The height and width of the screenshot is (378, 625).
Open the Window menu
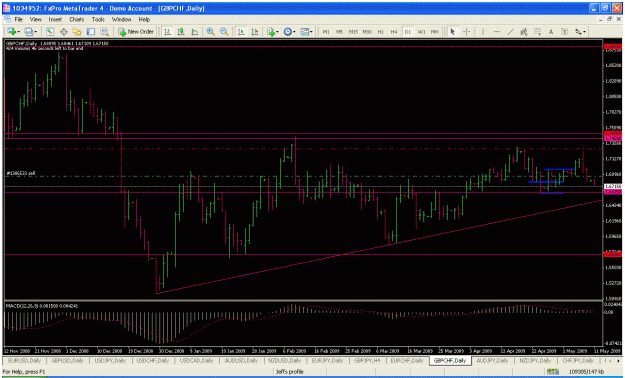point(121,19)
